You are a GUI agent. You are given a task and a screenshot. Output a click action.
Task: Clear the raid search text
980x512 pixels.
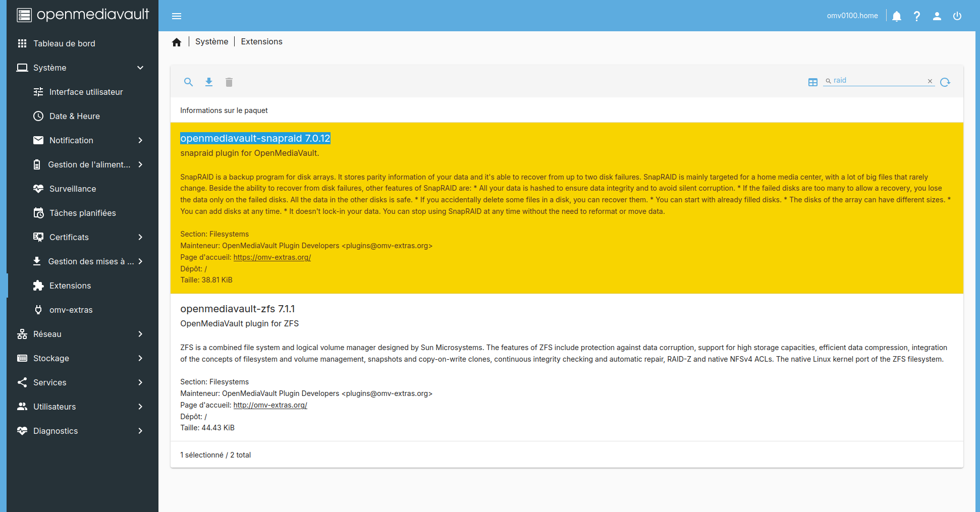click(930, 81)
